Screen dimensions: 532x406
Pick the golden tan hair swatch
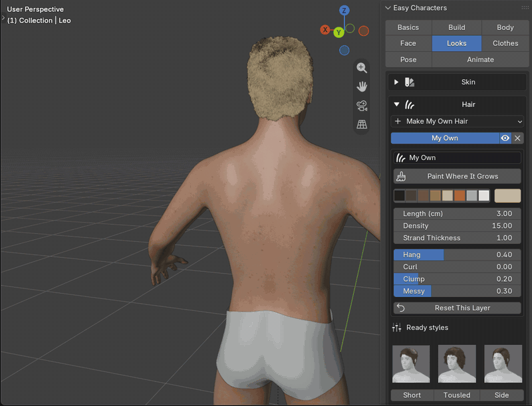pyautogui.click(x=436, y=195)
